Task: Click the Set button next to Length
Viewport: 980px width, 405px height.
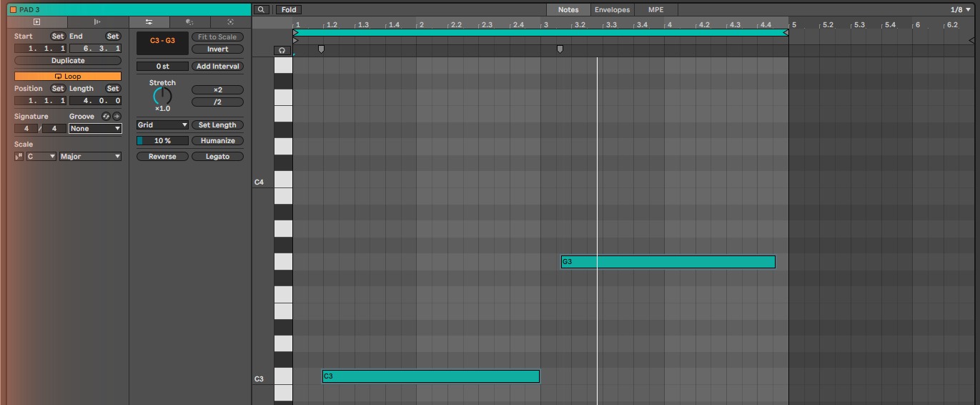Action: (113, 88)
